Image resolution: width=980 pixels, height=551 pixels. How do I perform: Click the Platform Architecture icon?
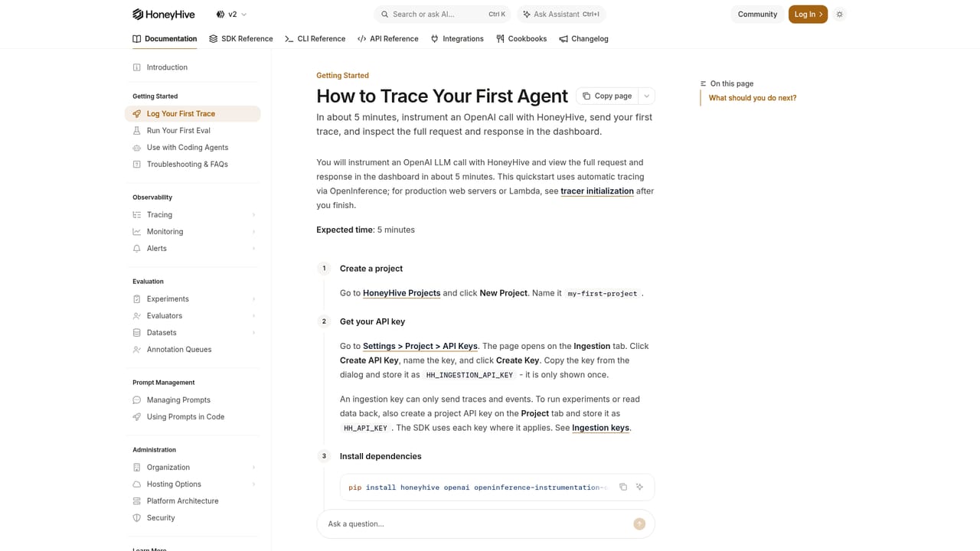coord(137,500)
